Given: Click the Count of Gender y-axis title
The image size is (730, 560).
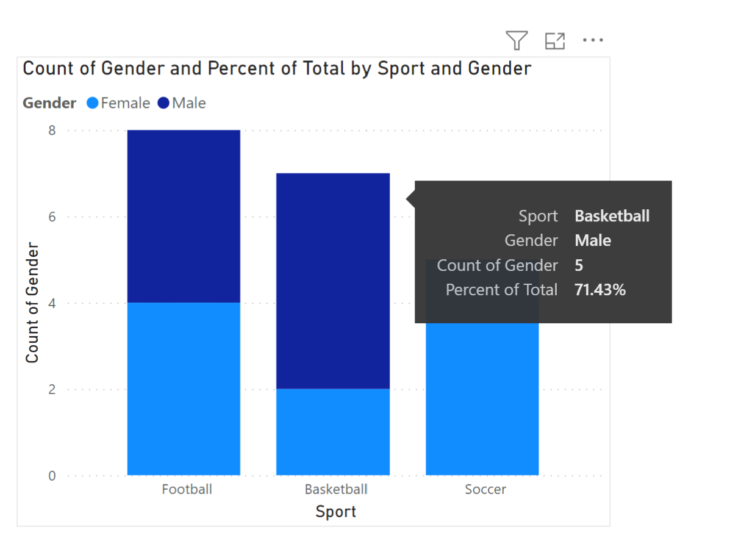Looking at the screenshot, I should (32, 303).
